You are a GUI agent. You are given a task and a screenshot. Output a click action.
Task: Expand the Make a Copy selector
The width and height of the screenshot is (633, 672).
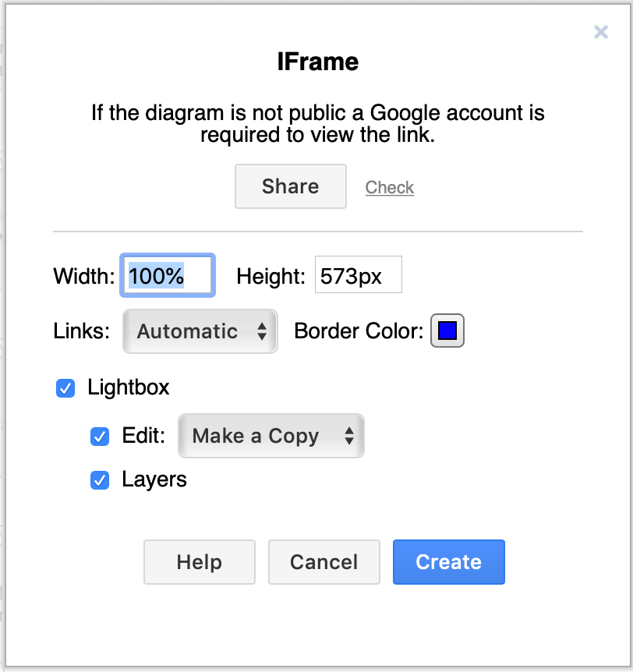(271, 436)
